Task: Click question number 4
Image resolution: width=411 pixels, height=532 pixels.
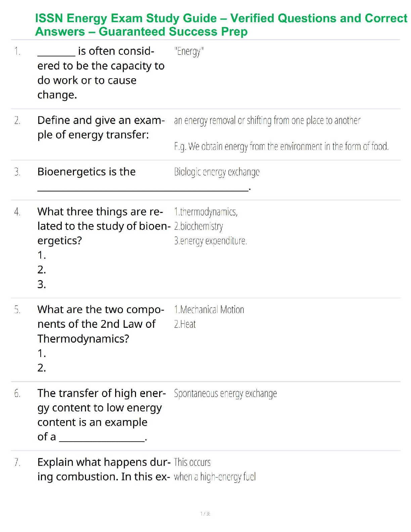Action: coord(17,212)
